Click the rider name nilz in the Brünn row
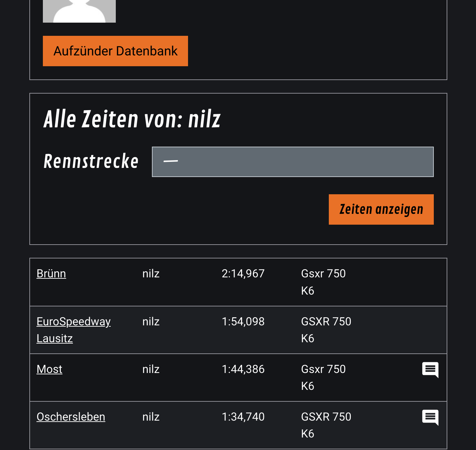This screenshot has height=450, width=476. tap(151, 274)
